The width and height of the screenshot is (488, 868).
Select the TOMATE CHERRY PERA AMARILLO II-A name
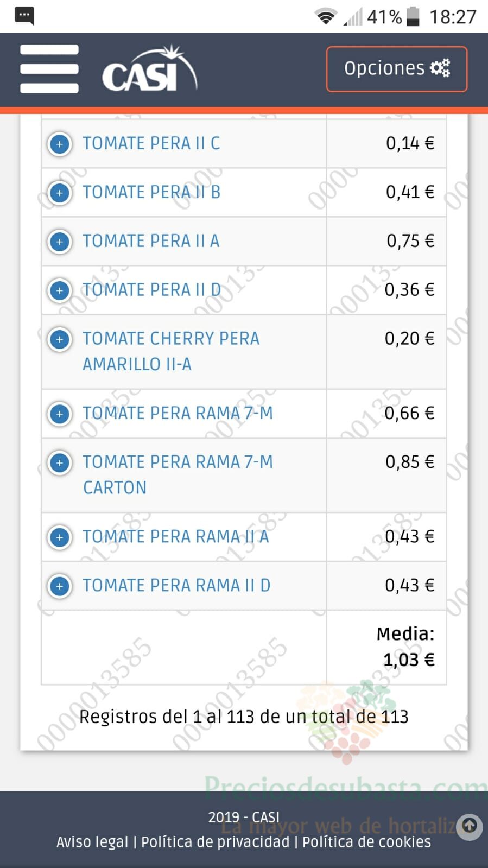point(171,351)
